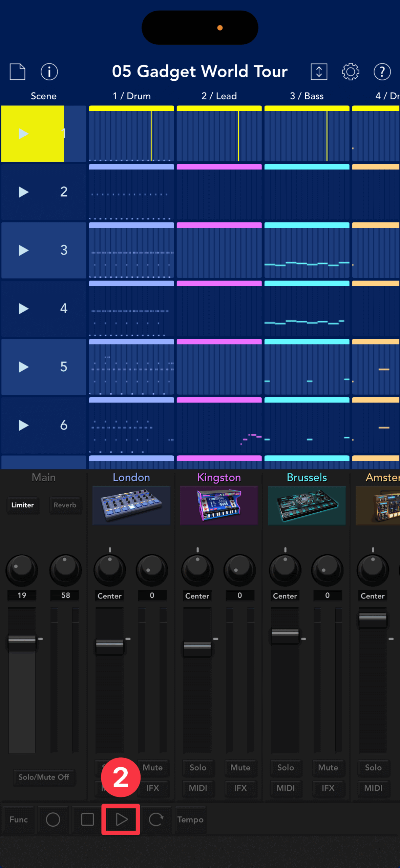Mute the Kingston lead track
400x868 pixels.
click(240, 767)
